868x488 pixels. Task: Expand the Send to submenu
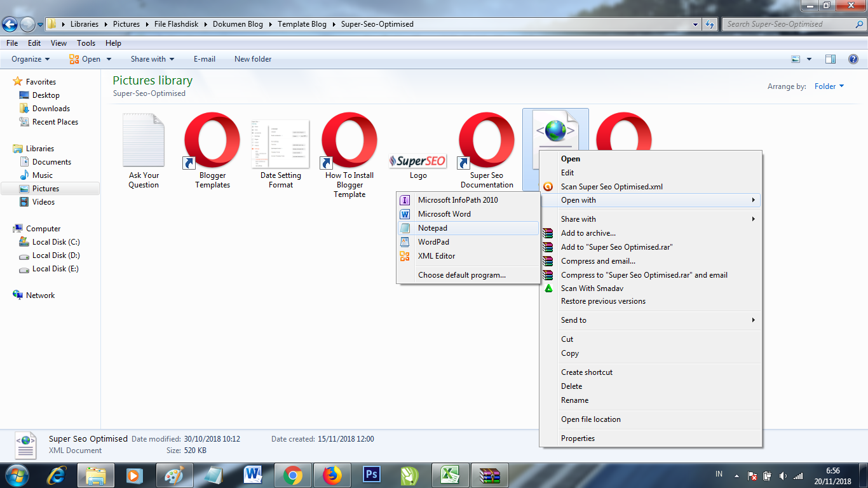[x=651, y=320]
